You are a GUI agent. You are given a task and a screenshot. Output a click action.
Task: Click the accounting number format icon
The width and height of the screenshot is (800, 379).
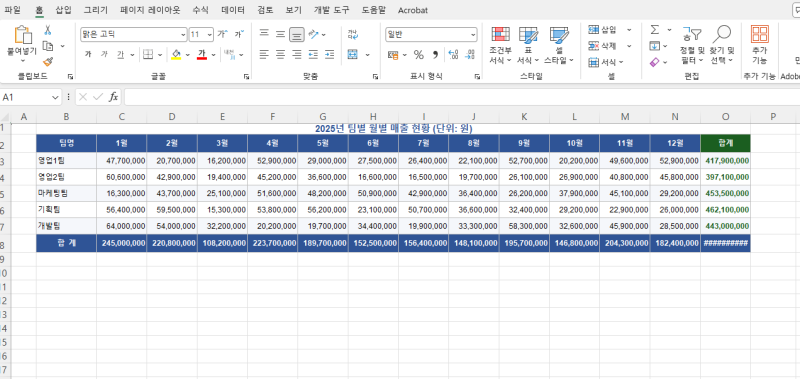(x=393, y=54)
